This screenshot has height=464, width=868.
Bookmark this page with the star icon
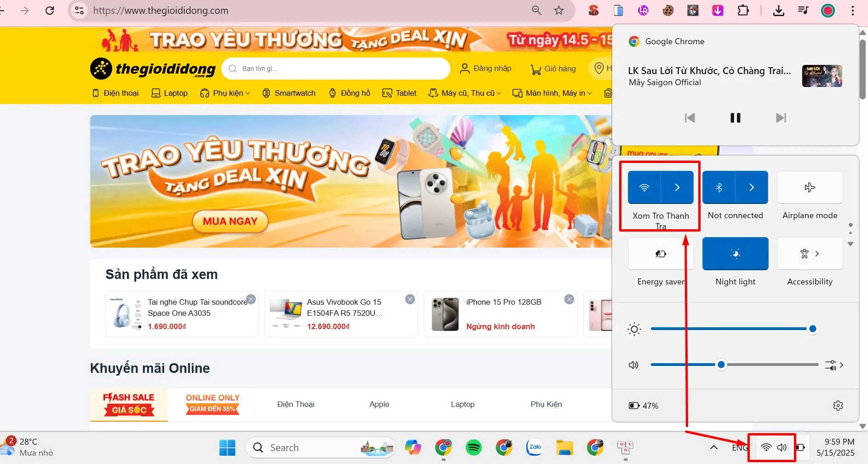[558, 10]
